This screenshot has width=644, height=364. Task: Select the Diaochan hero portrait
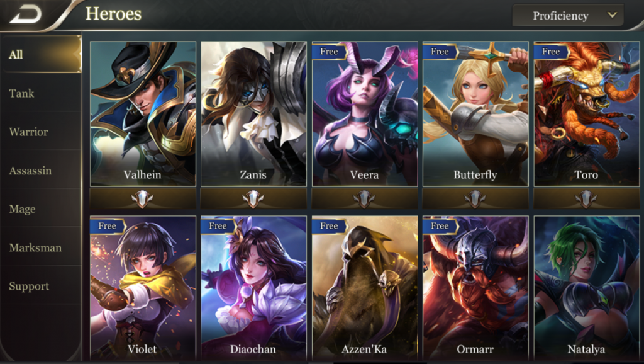pyautogui.click(x=253, y=288)
